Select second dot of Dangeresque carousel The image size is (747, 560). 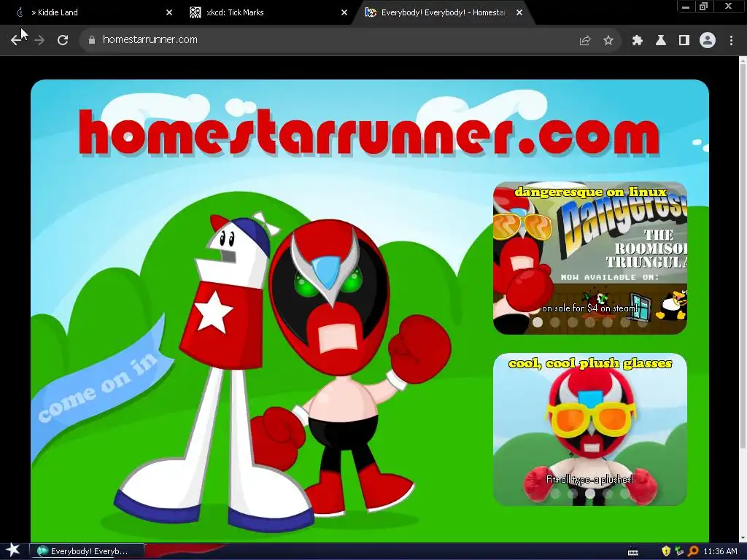tap(555, 322)
